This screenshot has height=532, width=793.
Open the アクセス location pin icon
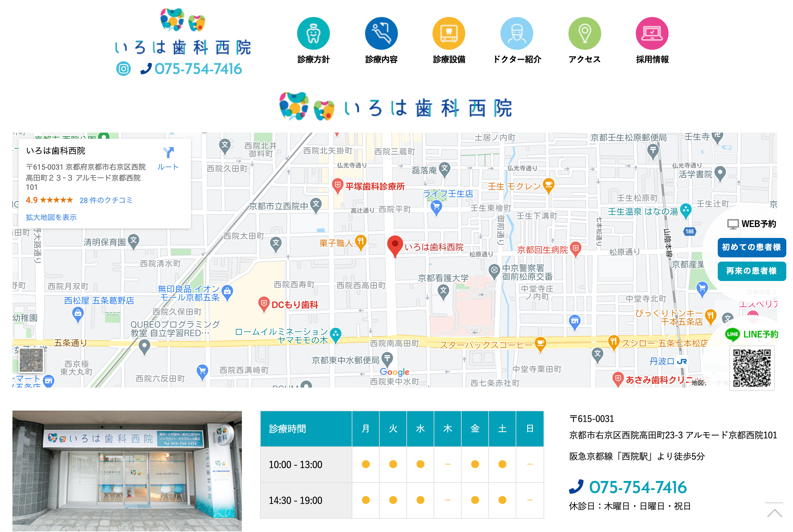click(x=584, y=33)
